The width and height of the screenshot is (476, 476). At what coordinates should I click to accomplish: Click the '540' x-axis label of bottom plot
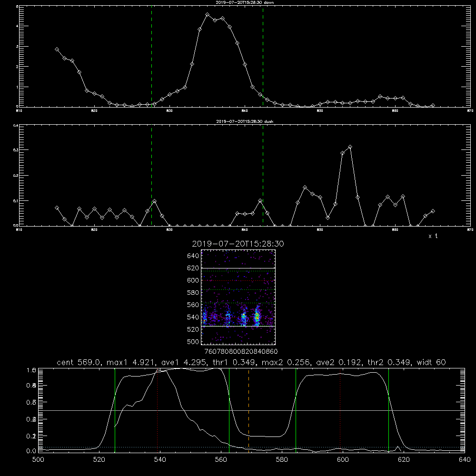pos(160,460)
